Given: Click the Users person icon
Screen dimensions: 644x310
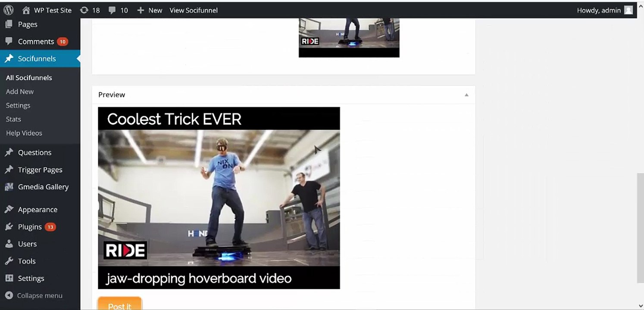Looking at the screenshot, I should 9,244.
